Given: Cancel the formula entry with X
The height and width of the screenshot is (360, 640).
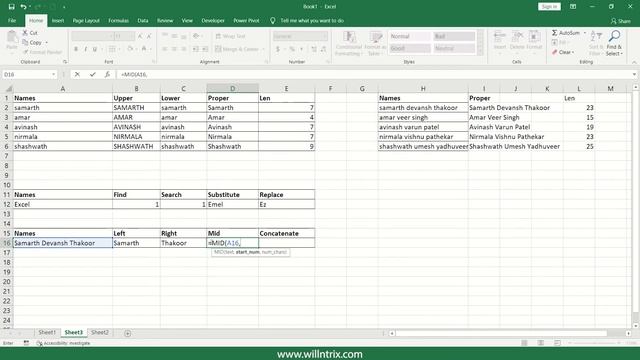Looking at the screenshot, I should point(77,74).
